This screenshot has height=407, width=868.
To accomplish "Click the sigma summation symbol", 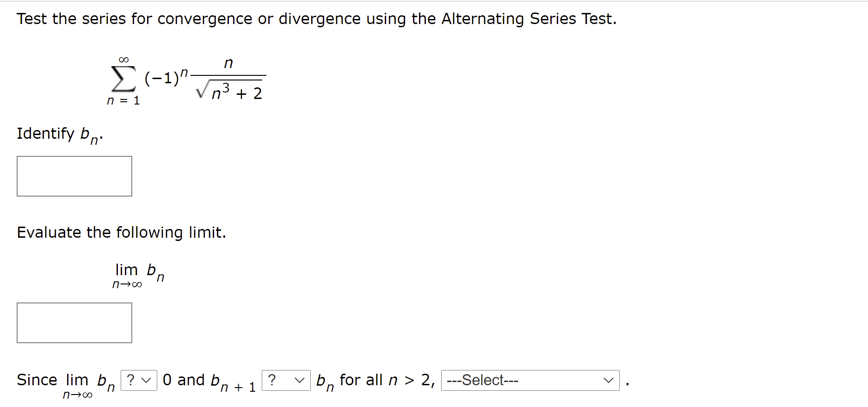I will click(123, 79).
